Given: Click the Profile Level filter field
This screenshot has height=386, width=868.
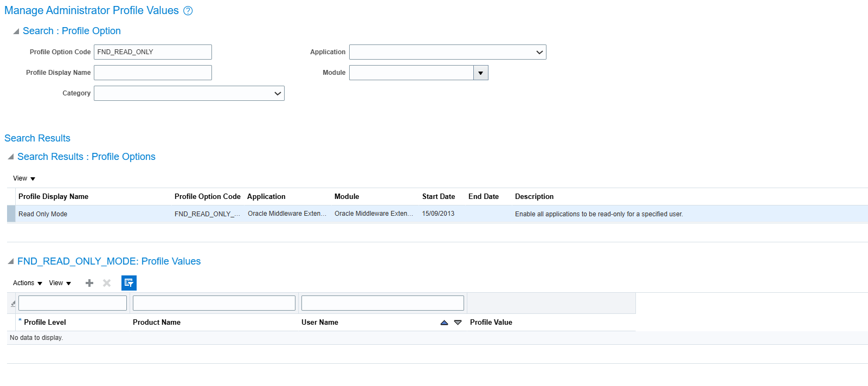Looking at the screenshot, I should pyautogui.click(x=73, y=303).
